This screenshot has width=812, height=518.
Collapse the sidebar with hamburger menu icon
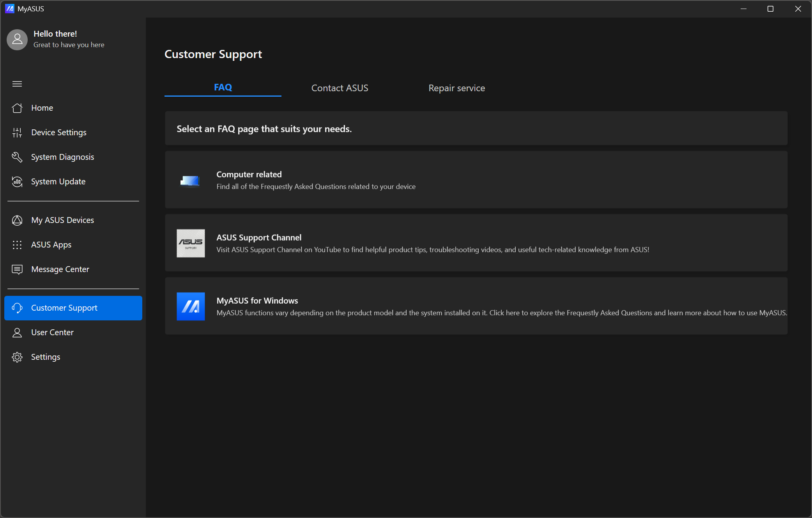17,84
